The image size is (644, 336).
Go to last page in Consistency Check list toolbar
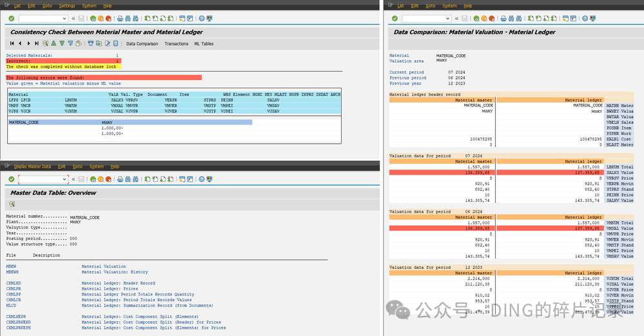pos(37,44)
